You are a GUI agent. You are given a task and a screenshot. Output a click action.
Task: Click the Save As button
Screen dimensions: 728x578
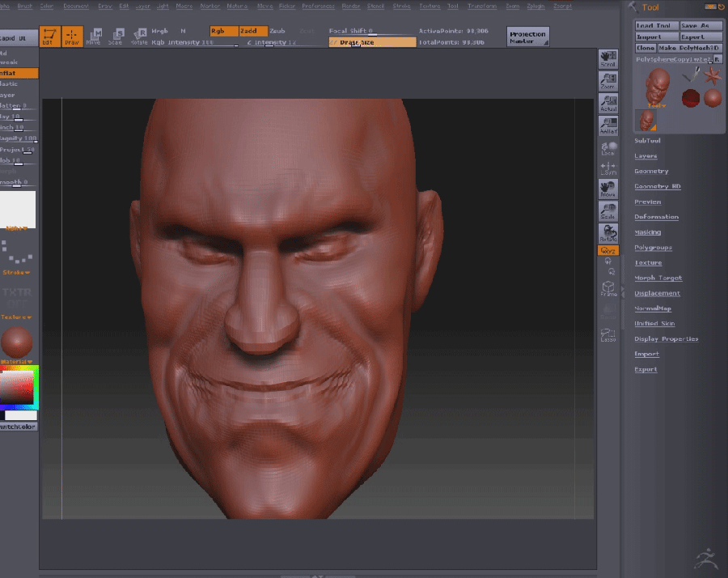[x=701, y=26]
